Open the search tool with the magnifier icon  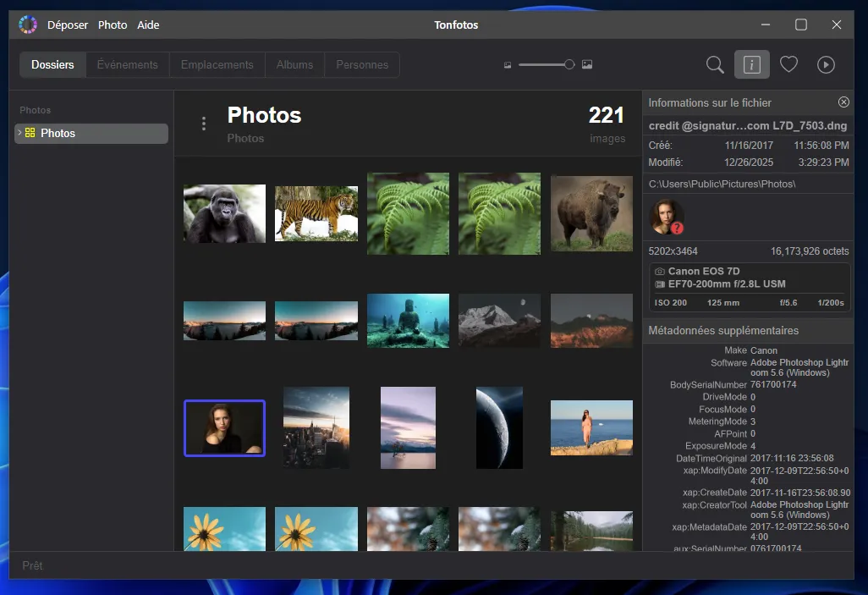[714, 64]
